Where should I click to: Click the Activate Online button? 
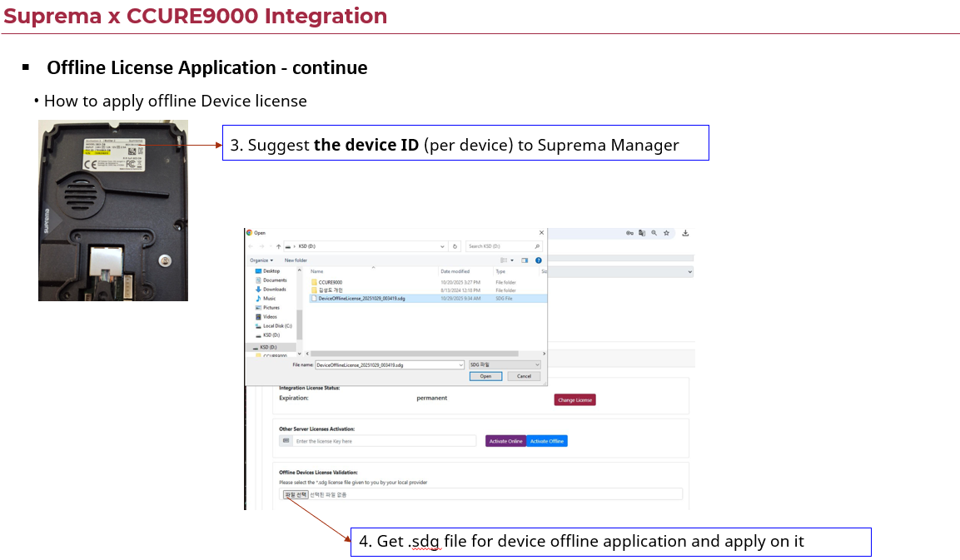(505, 441)
